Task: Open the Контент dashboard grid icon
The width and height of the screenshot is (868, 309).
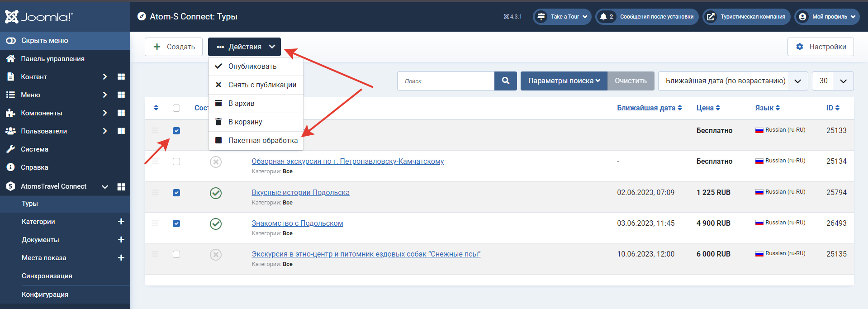Action: pyautogui.click(x=121, y=77)
